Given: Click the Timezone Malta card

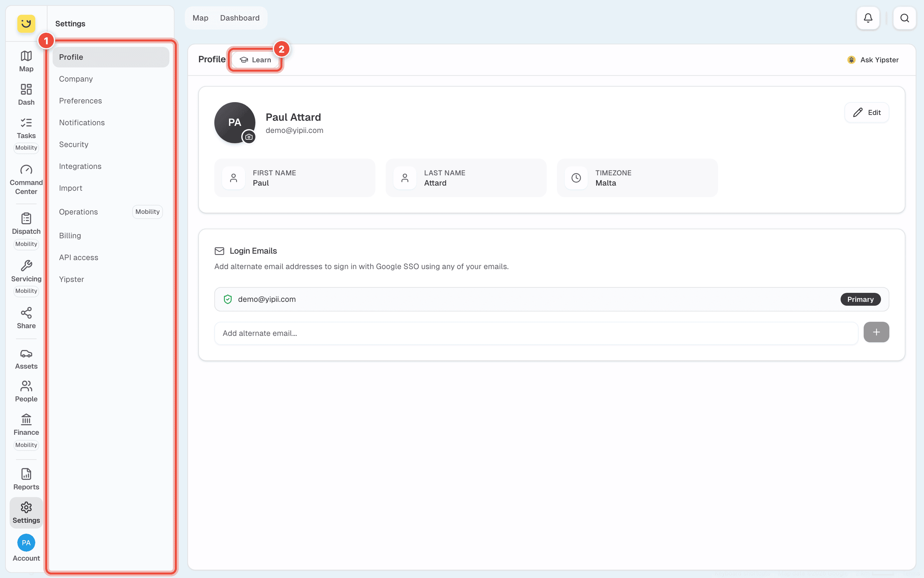Looking at the screenshot, I should coord(637,178).
